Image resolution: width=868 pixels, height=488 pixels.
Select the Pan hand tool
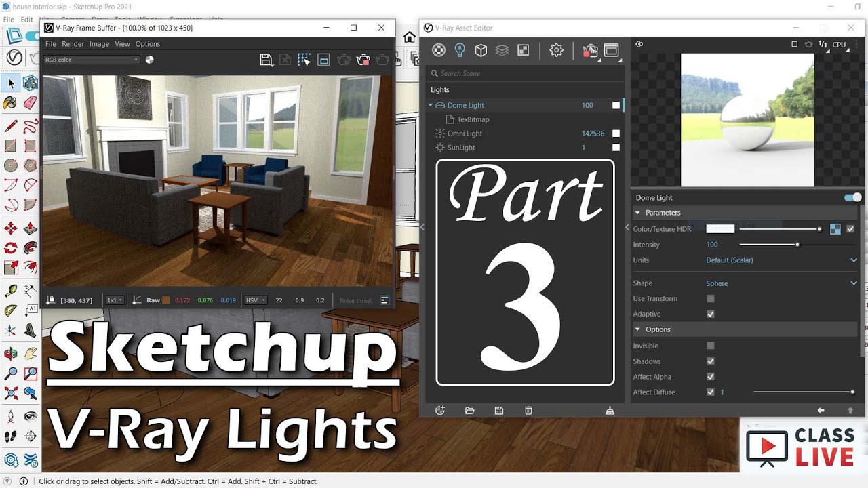point(31,353)
